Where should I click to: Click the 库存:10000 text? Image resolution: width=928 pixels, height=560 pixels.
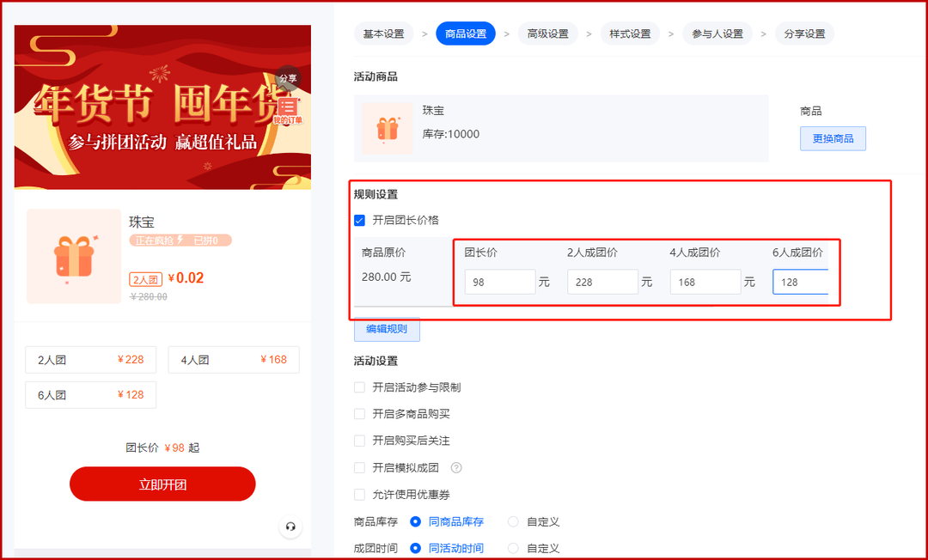pos(451,134)
